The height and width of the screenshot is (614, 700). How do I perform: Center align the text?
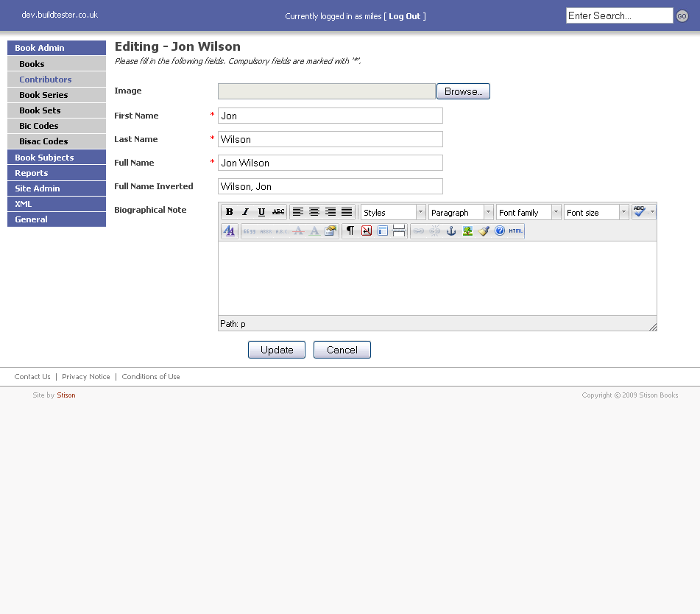[x=314, y=212]
